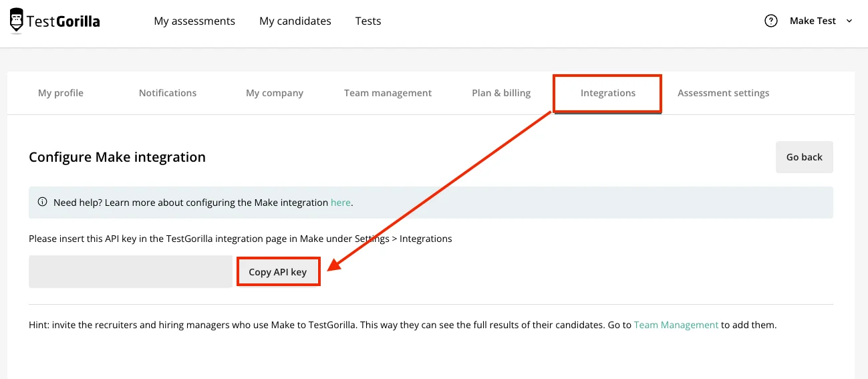Switch to Team management tab
This screenshot has height=379, width=868.
point(388,93)
